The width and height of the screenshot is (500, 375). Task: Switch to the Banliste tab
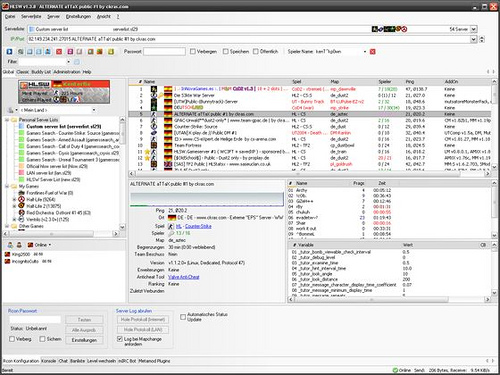coord(77,361)
